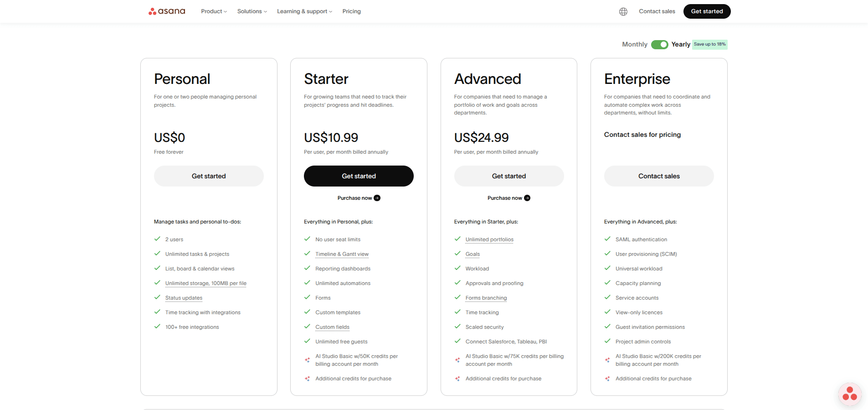Click the US$24.99 Advanced price

coord(481,137)
